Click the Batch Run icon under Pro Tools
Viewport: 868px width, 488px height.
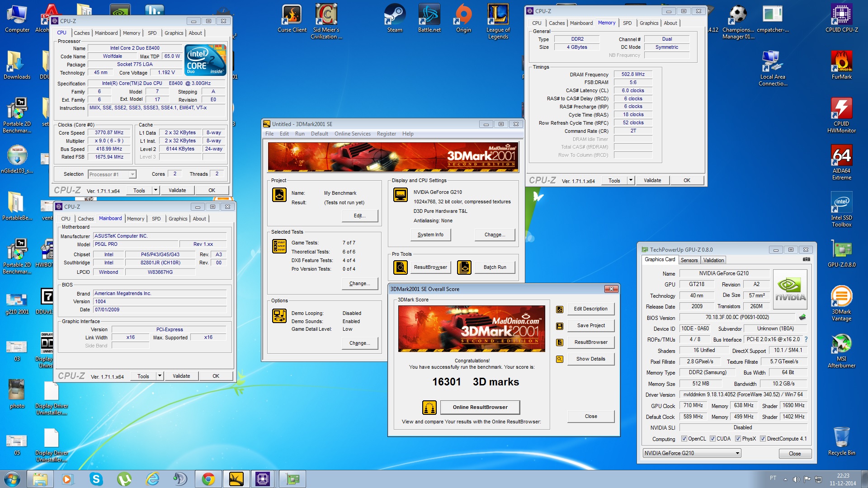click(464, 267)
